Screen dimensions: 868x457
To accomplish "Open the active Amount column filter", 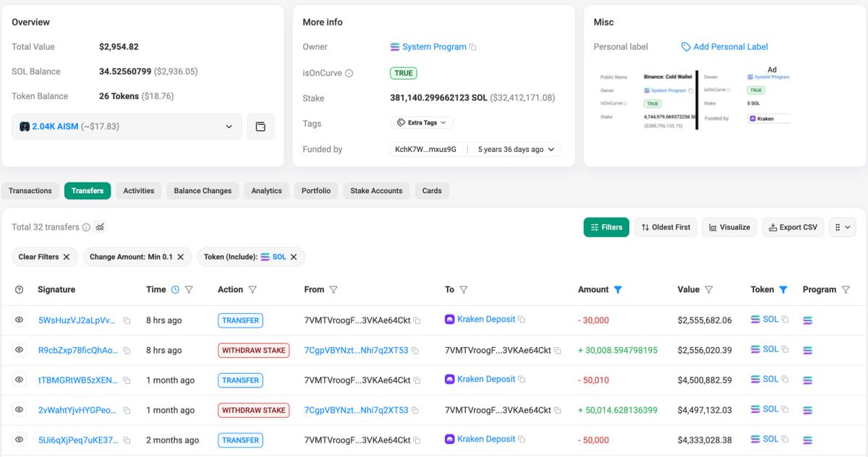I will coord(618,289).
